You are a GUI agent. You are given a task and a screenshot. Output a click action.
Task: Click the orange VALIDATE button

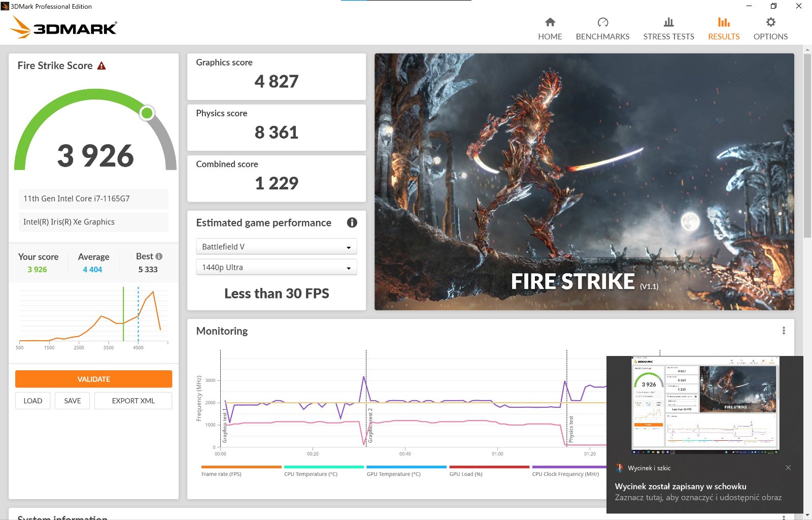pyautogui.click(x=93, y=379)
